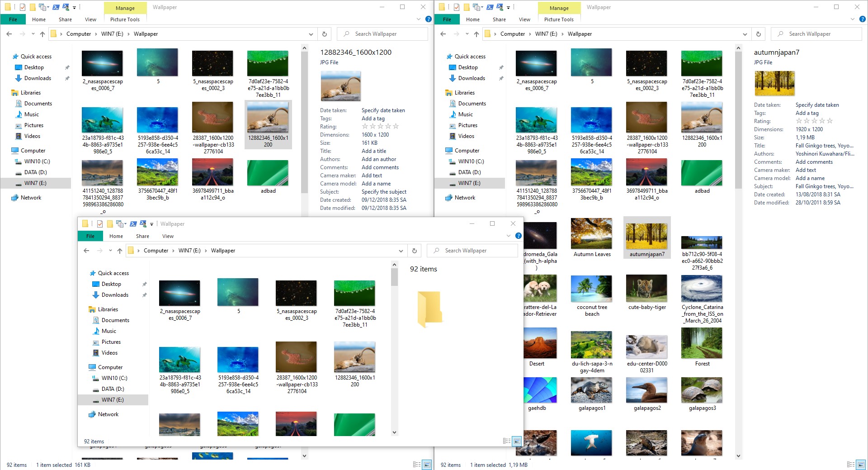Open Picture Tools tab in right window

(x=559, y=19)
